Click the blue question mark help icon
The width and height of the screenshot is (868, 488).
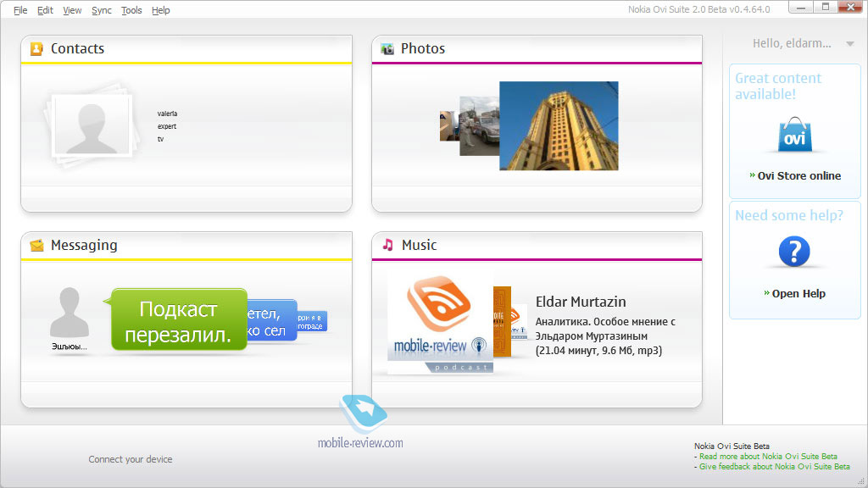[794, 252]
